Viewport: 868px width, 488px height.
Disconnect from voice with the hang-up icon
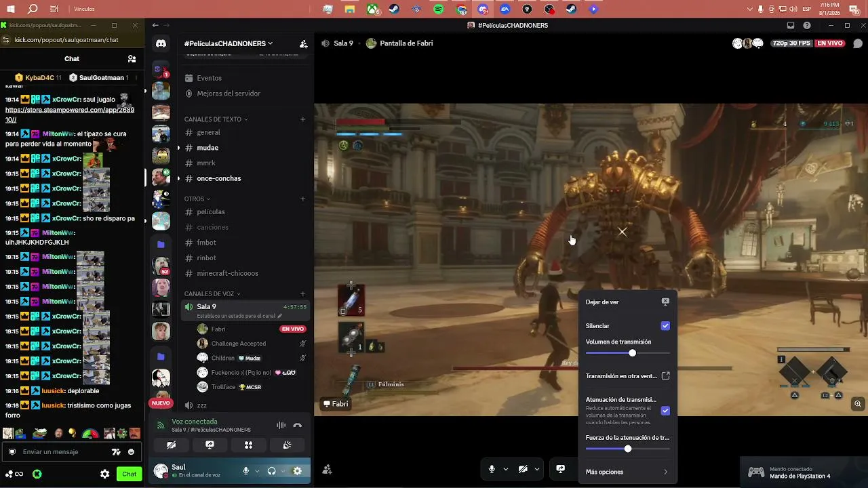tap(297, 426)
